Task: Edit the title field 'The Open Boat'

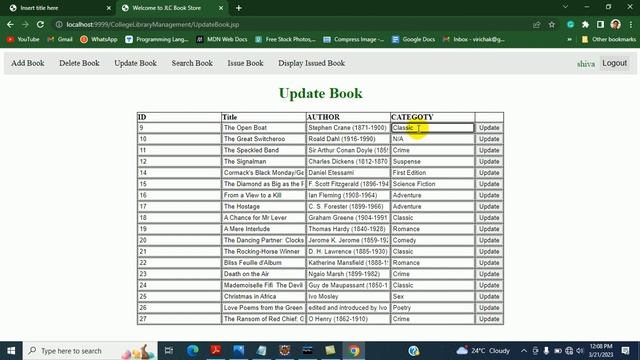Action: coord(263,128)
